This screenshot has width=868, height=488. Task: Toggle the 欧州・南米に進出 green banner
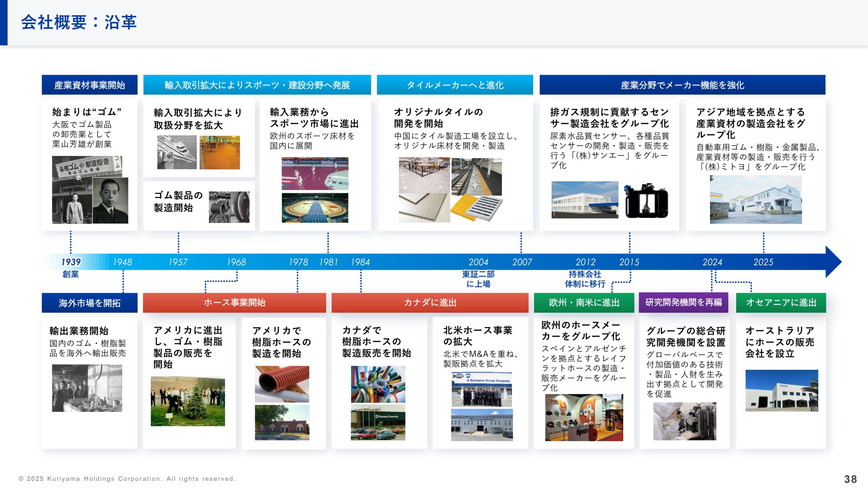(584, 303)
